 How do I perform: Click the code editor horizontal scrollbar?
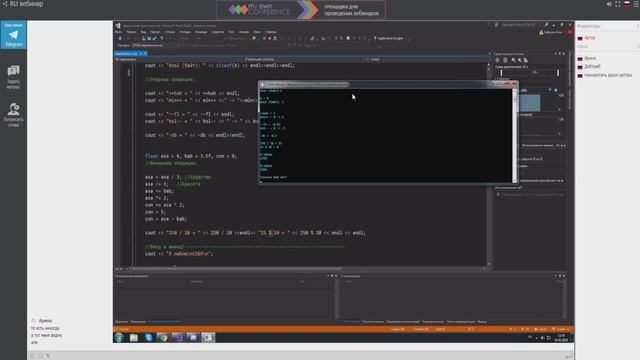point(307,269)
